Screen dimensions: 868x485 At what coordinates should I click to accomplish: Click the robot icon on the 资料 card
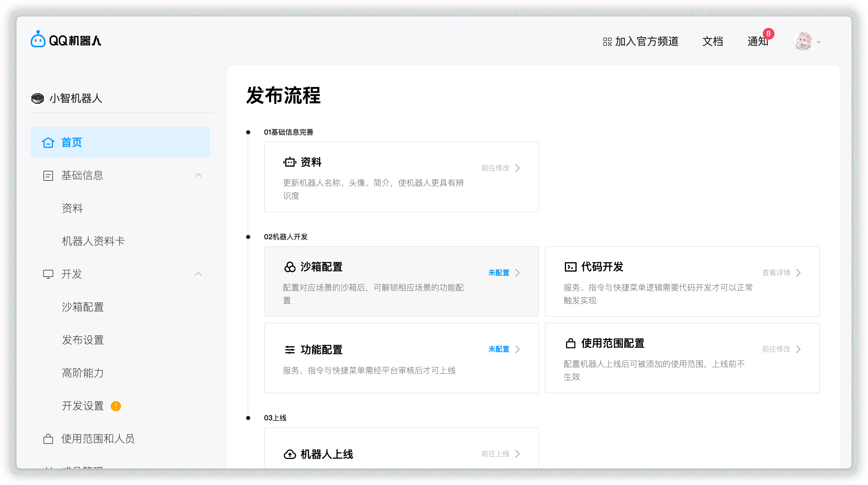[x=289, y=162]
